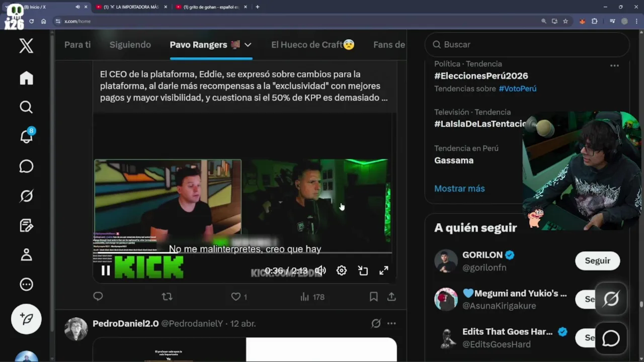Open PedroDaniel2.0 avatar
Viewport: 644px width, 362px height.
point(76,329)
